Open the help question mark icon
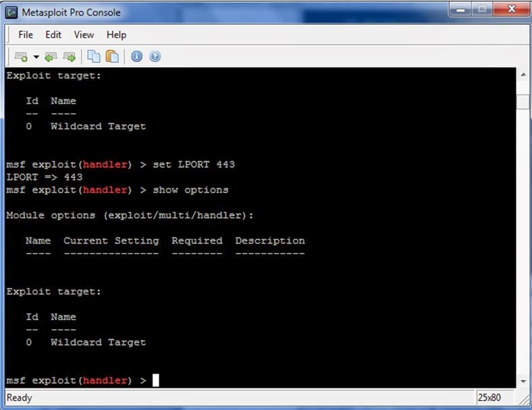This screenshot has height=410, width=532. (155, 56)
